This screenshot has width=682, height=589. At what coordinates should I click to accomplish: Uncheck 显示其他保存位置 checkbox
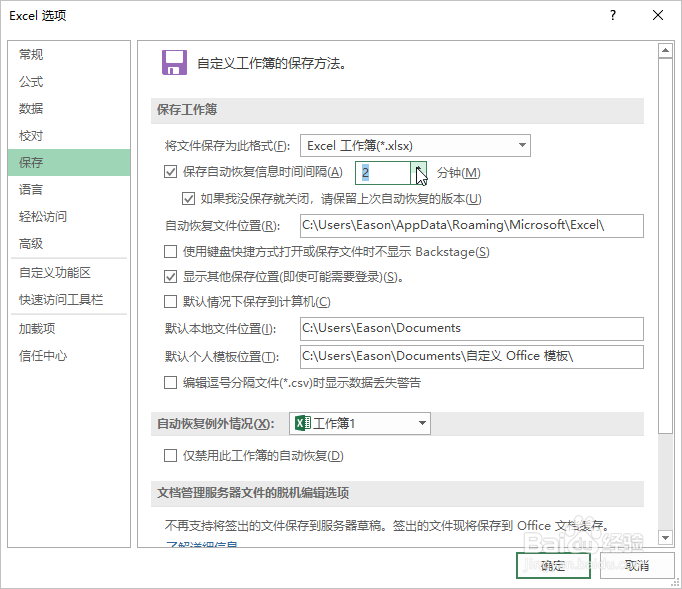(x=170, y=277)
